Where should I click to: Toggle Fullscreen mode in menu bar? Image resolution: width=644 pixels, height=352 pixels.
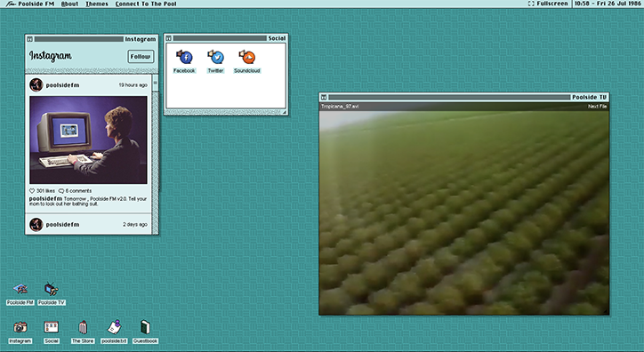tap(548, 4)
